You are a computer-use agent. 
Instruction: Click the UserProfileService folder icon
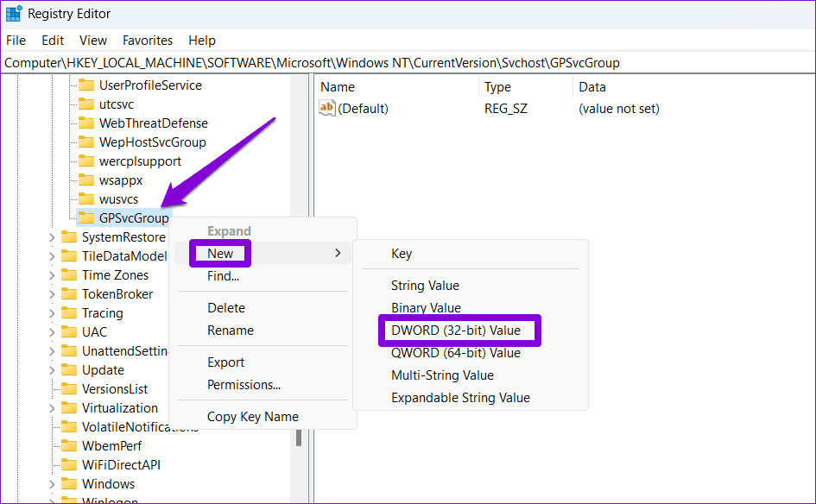click(x=87, y=85)
